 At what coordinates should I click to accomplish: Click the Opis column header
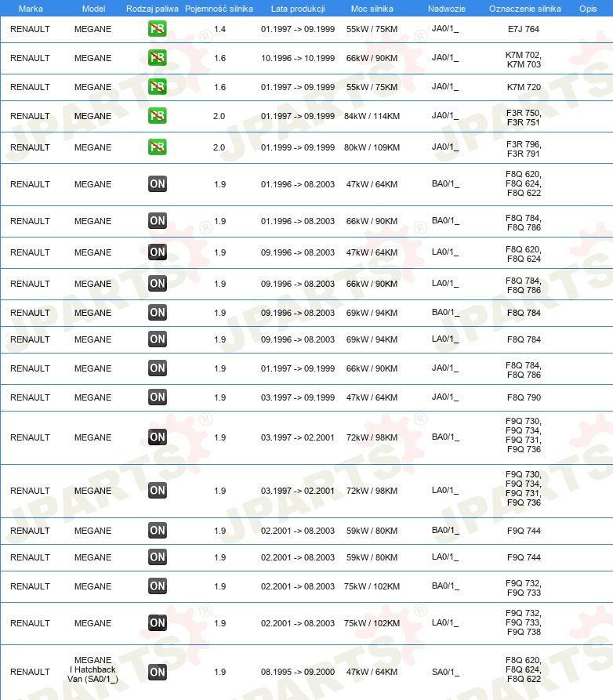tap(588, 9)
